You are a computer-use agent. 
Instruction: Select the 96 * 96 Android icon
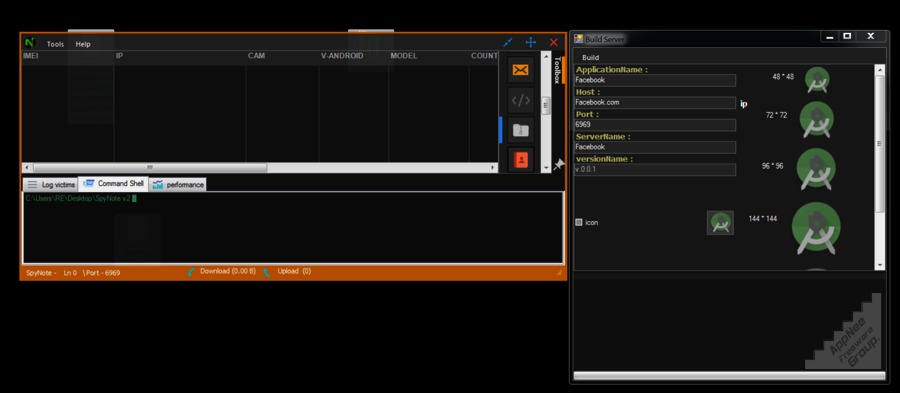point(816,169)
